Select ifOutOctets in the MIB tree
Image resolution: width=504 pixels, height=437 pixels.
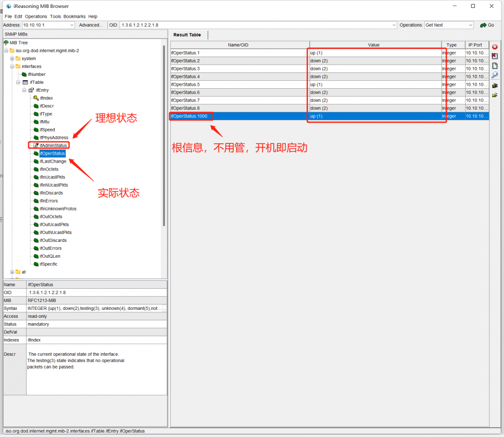point(51,217)
